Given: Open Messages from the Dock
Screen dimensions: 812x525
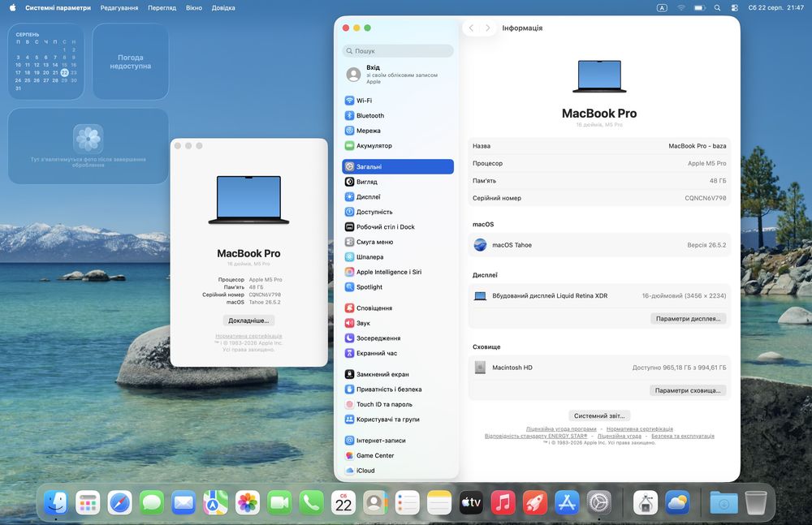Looking at the screenshot, I should [x=152, y=502].
